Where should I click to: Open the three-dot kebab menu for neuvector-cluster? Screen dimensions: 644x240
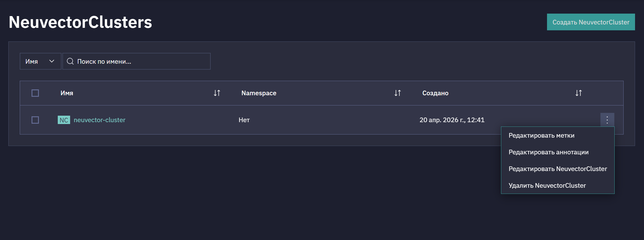pos(607,120)
